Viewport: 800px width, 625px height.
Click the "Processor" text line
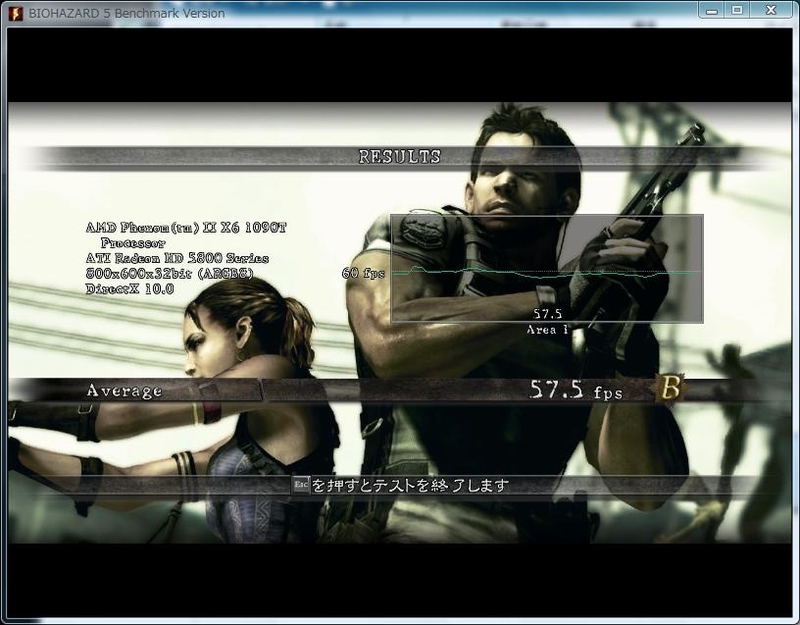coord(133,243)
